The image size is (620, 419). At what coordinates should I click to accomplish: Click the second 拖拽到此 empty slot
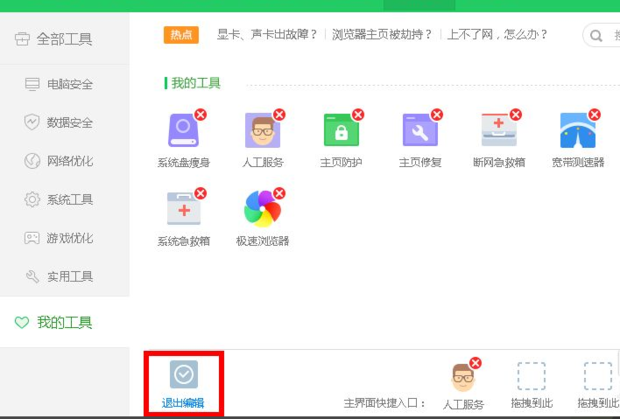(598, 376)
